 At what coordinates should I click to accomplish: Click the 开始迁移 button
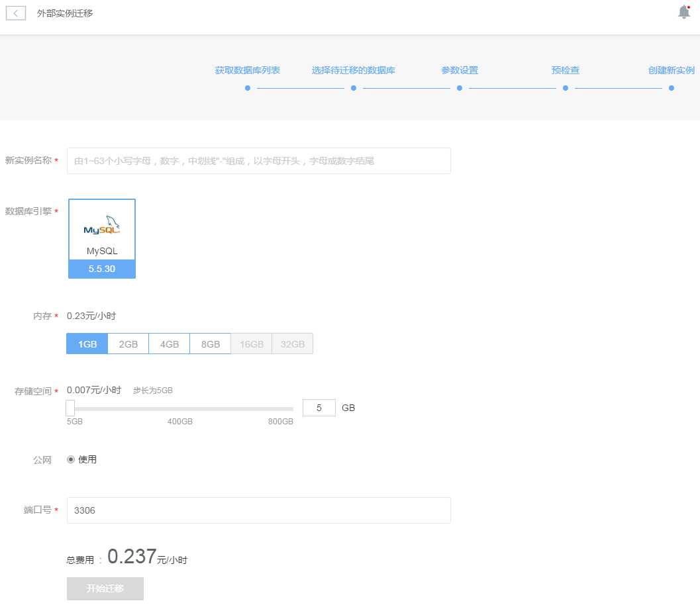(x=105, y=587)
